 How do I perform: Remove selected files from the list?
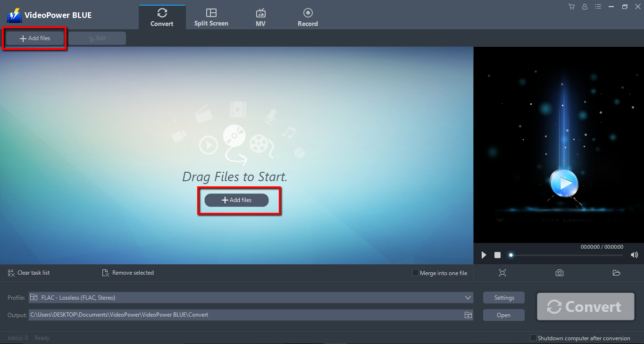tap(127, 273)
